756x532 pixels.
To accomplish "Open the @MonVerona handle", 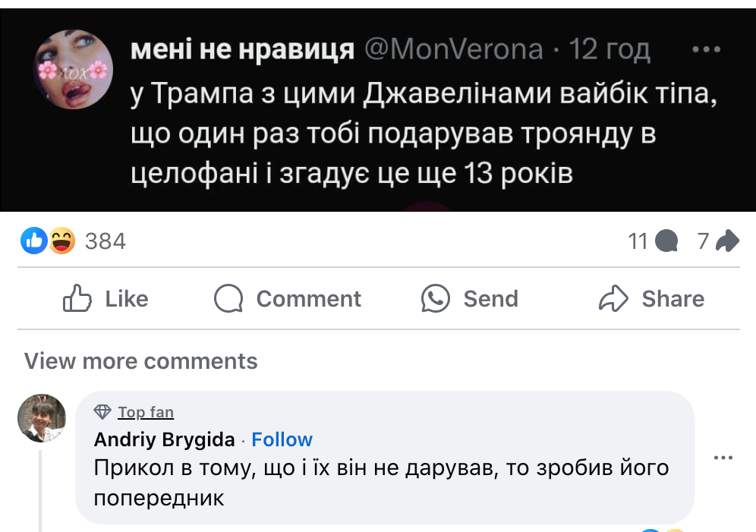I will 454,50.
